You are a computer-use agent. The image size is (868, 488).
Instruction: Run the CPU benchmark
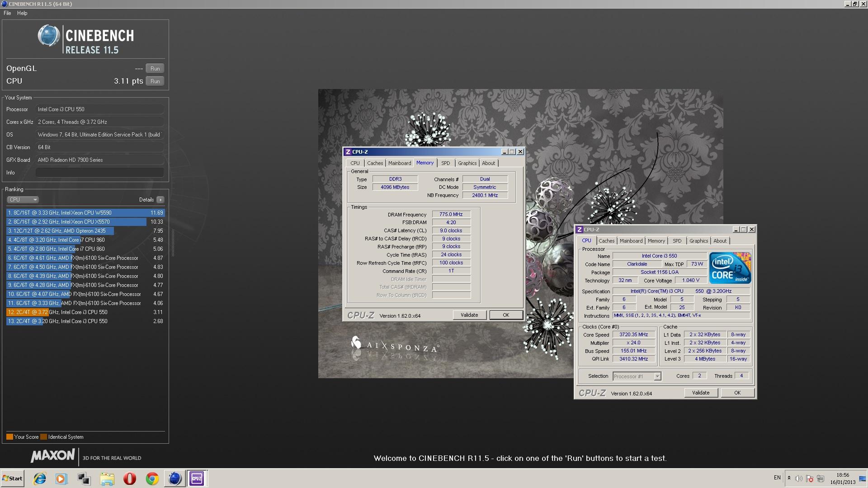pyautogui.click(x=155, y=81)
